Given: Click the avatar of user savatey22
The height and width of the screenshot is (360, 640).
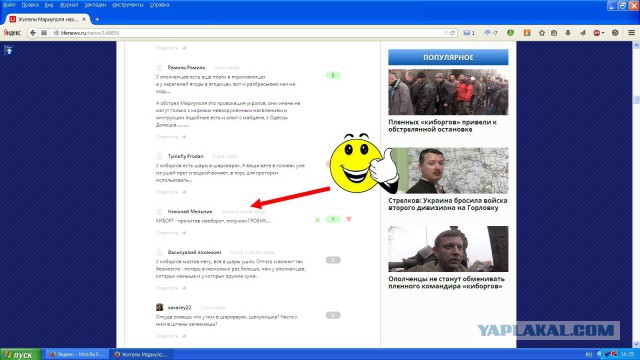Looking at the screenshot, I should [x=160, y=307].
